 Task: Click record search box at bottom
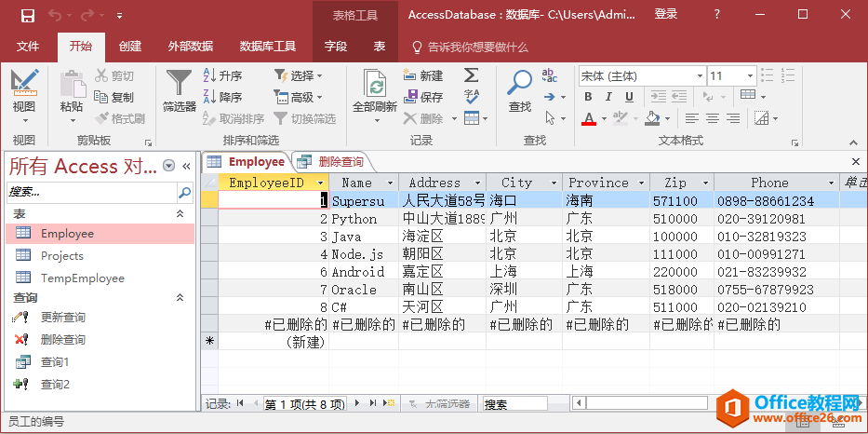tap(514, 403)
